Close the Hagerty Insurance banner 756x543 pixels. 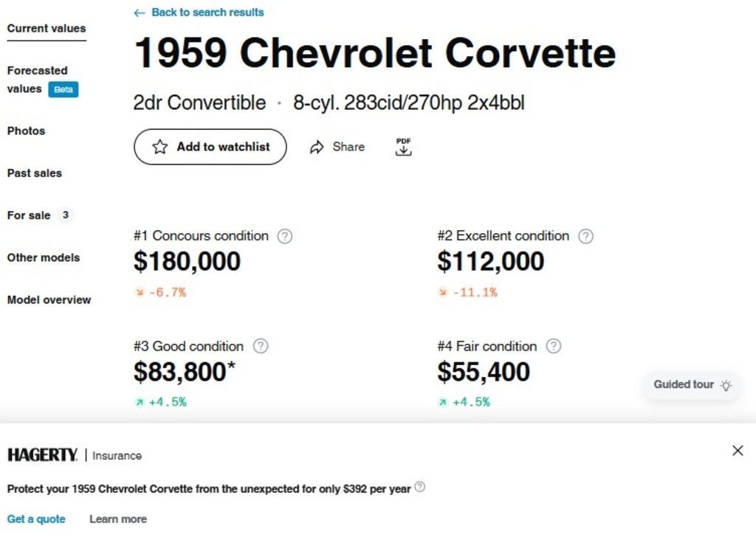point(738,450)
